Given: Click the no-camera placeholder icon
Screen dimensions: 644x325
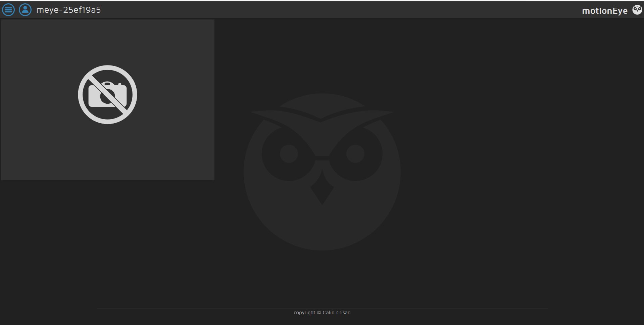Looking at the screenshot, I should [x=107, y=94].
